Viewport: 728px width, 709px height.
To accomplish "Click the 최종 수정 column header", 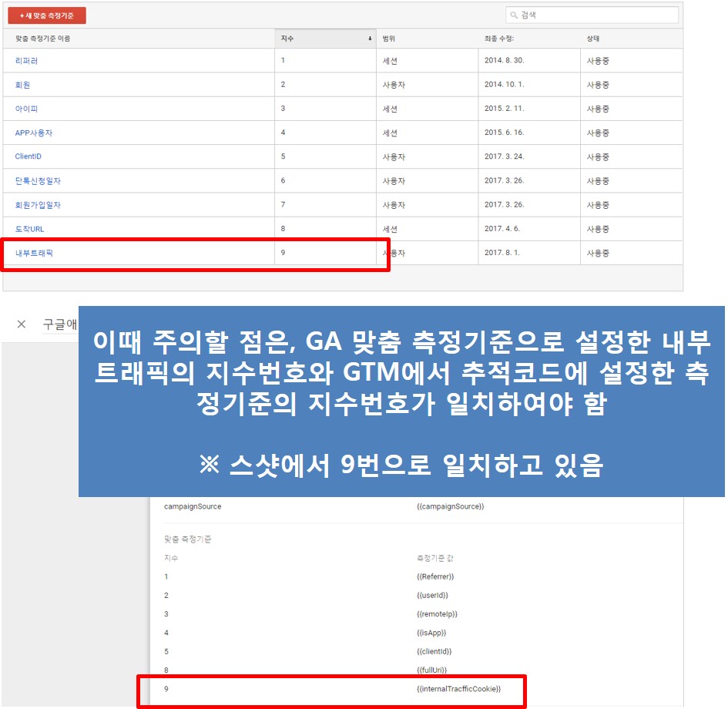I will (499, 39).
